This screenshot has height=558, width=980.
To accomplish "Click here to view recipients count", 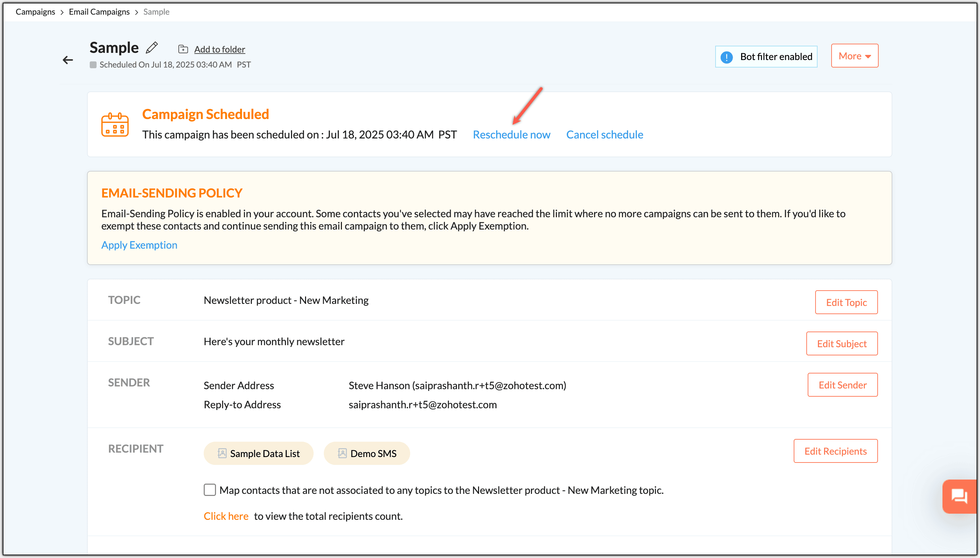I will [226, 516].
